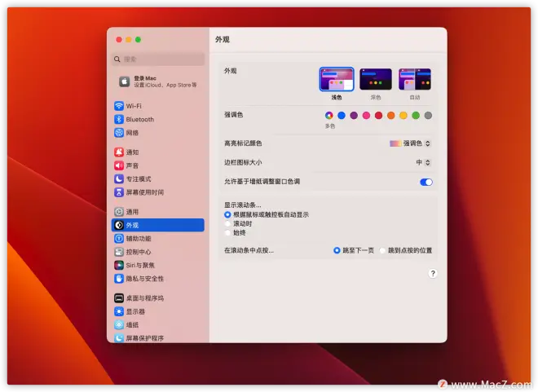Open the 辅助功能 accessibility icon
This screenshot has height=392, width=538.
click(x=119, y=238)
